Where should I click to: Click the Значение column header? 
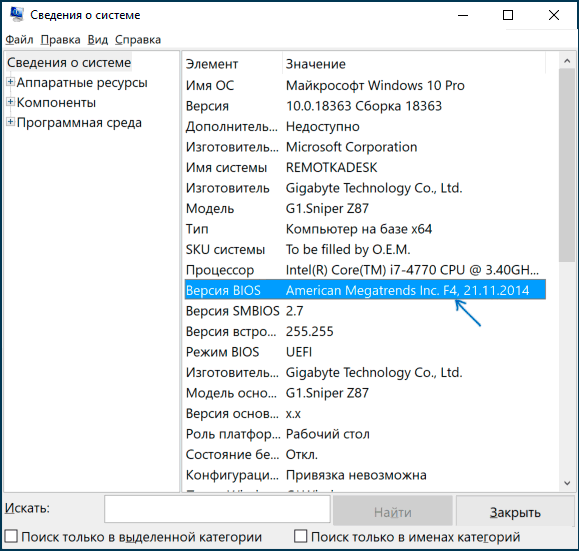(414, 64)
